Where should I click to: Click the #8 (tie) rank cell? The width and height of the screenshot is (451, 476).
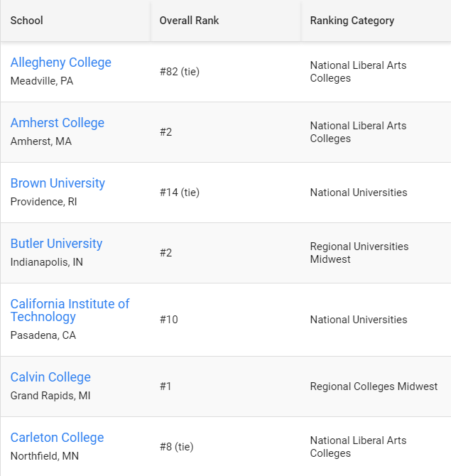tap(176, 447)
